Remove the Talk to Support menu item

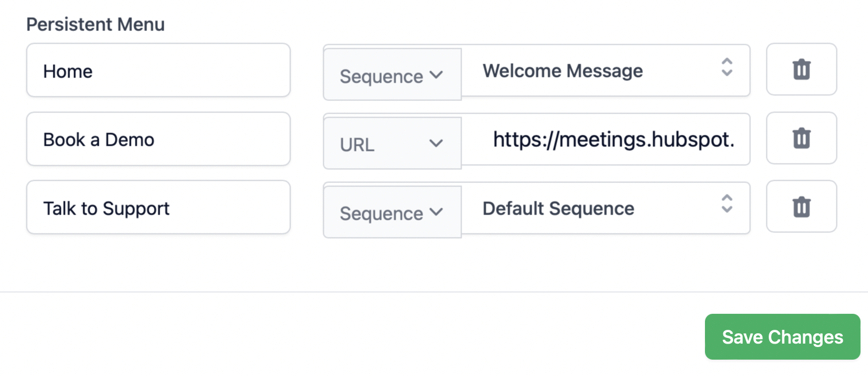tap(801, 207)
